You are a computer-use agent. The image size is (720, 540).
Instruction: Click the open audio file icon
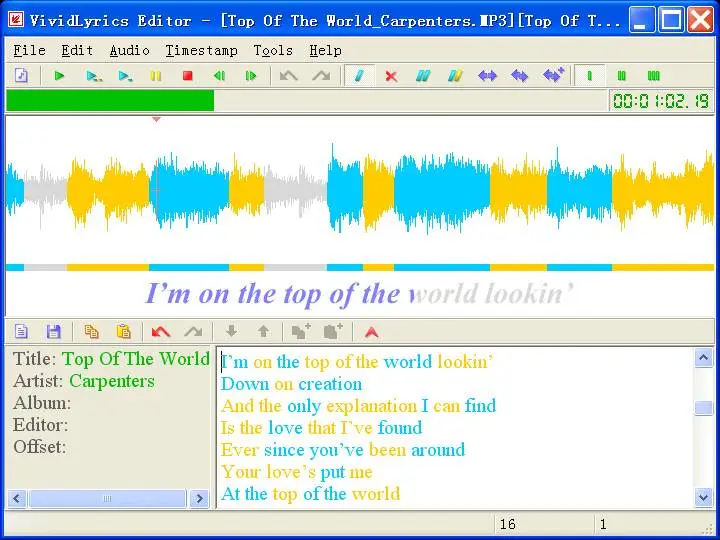coord(22,75)
